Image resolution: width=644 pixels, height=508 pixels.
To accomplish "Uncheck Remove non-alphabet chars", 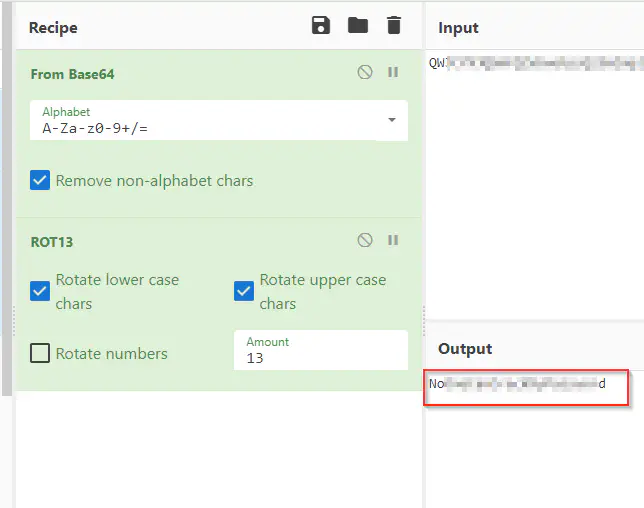I will click(40, 181).
